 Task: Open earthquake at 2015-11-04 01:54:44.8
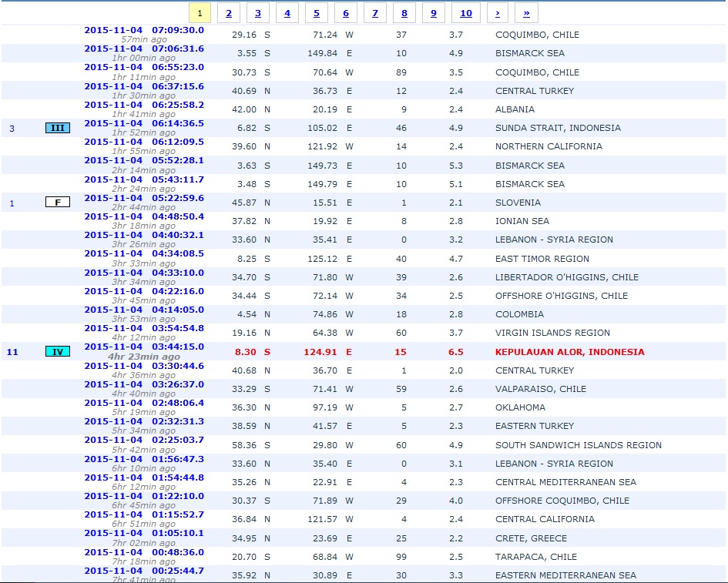144,478
